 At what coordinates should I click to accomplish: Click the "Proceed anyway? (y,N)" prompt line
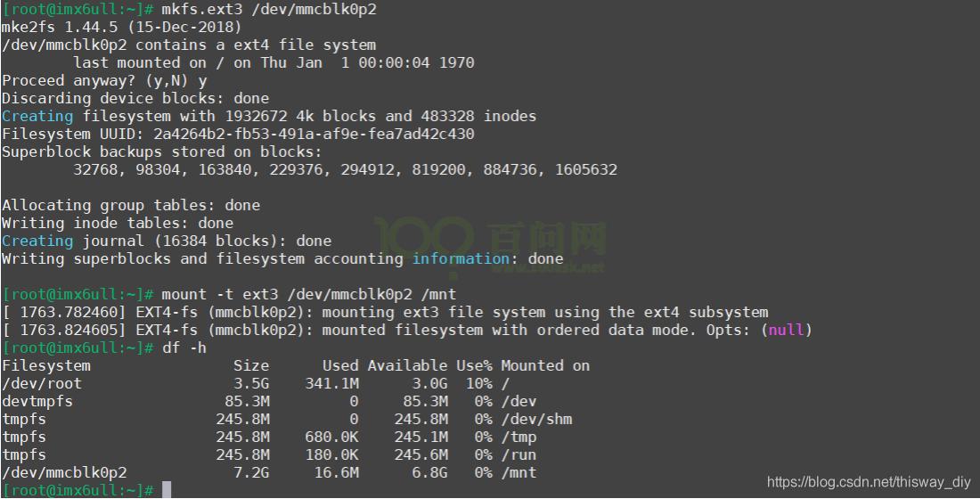point(104,80)
